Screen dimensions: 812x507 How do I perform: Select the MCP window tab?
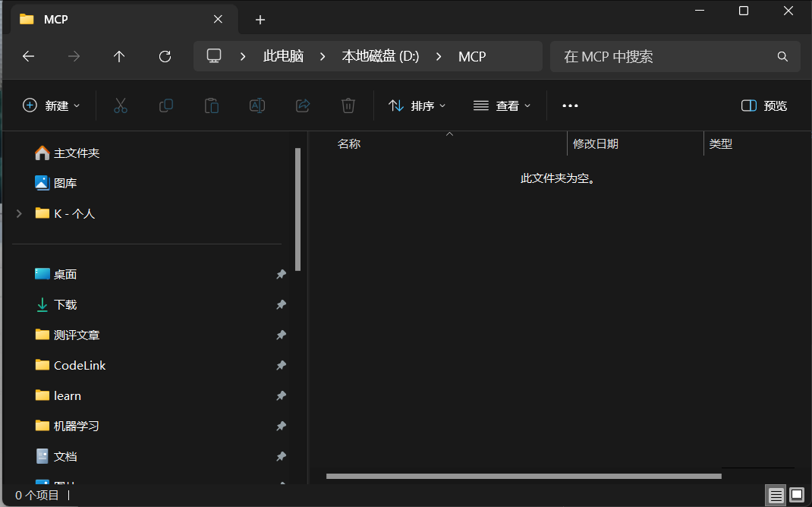(123, 19)
